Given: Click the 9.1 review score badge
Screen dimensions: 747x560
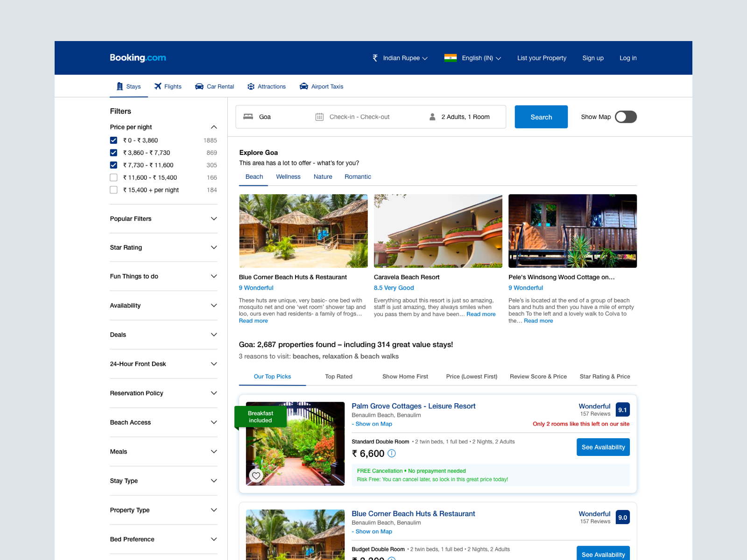Looking at the screenshot, I should point(623,410).
